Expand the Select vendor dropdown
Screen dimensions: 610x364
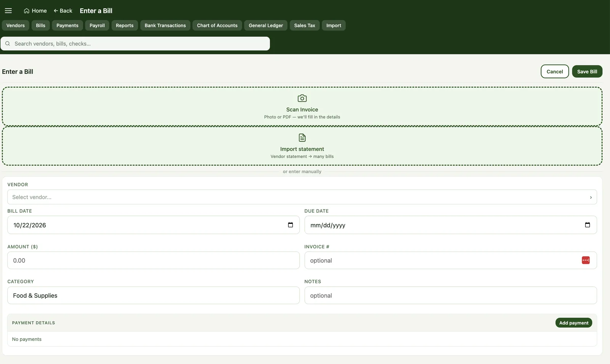[x=302, y=197]
